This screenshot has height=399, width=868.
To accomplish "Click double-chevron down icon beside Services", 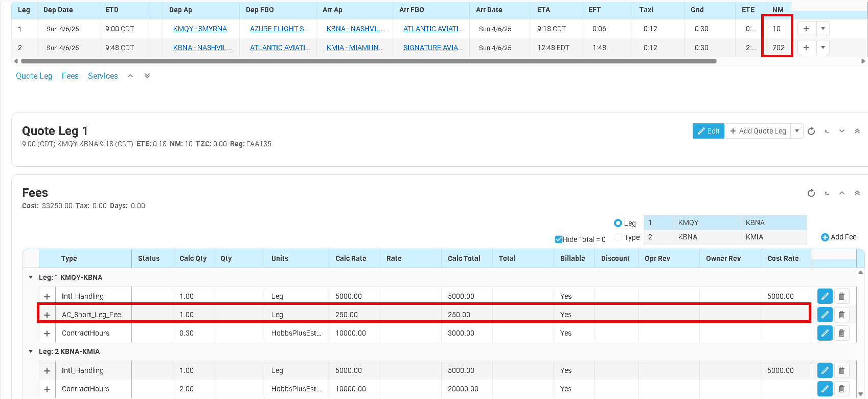I will (x=147, y=76).
